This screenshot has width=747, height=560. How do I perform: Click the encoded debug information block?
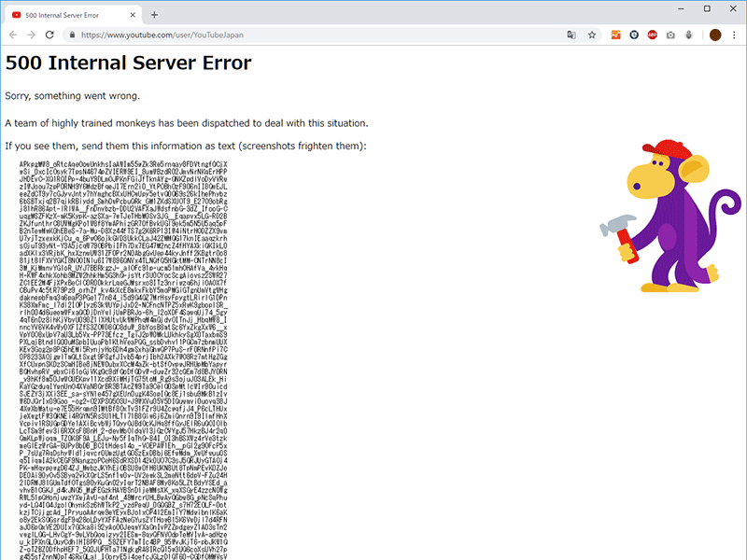point(123,360)
